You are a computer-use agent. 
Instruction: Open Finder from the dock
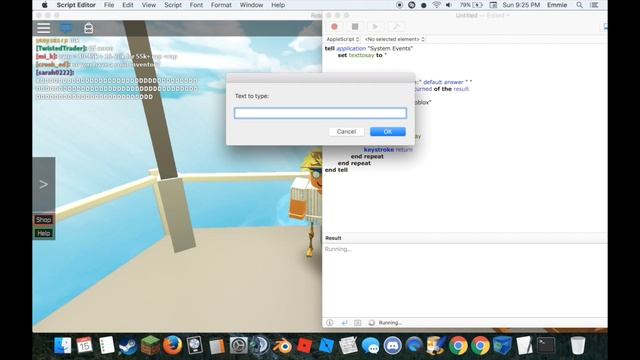[62, 345]
